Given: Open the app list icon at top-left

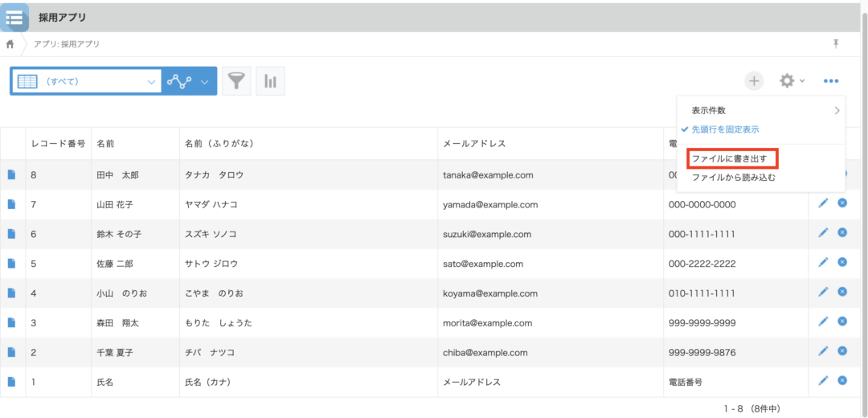Looking at the screenshot, I should pos(14,17).
